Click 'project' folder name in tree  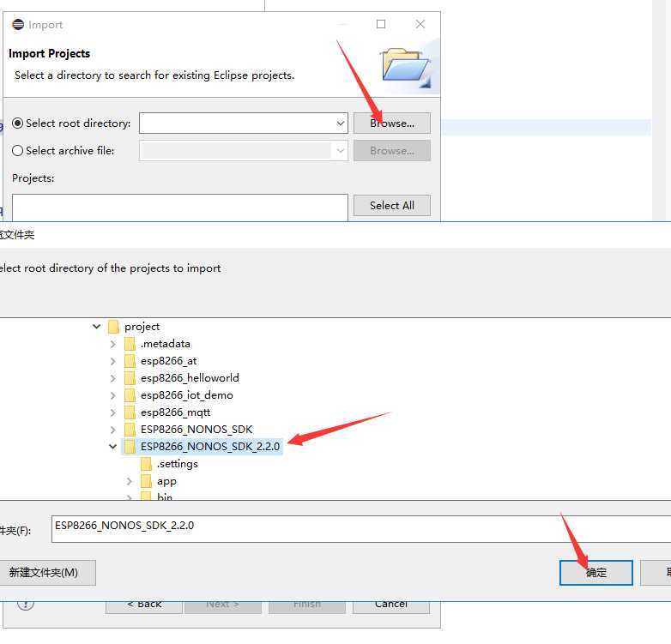[x=142, y=327]
